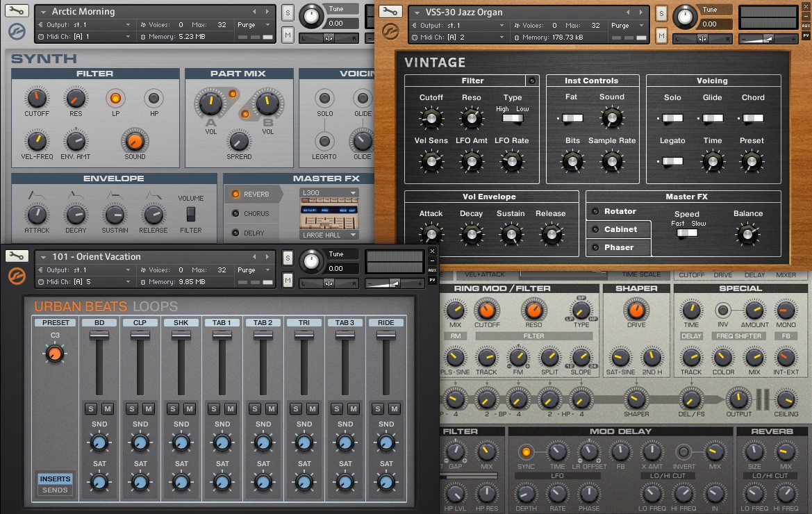Click the SENDS button in Urban Beats

(55, 490)
